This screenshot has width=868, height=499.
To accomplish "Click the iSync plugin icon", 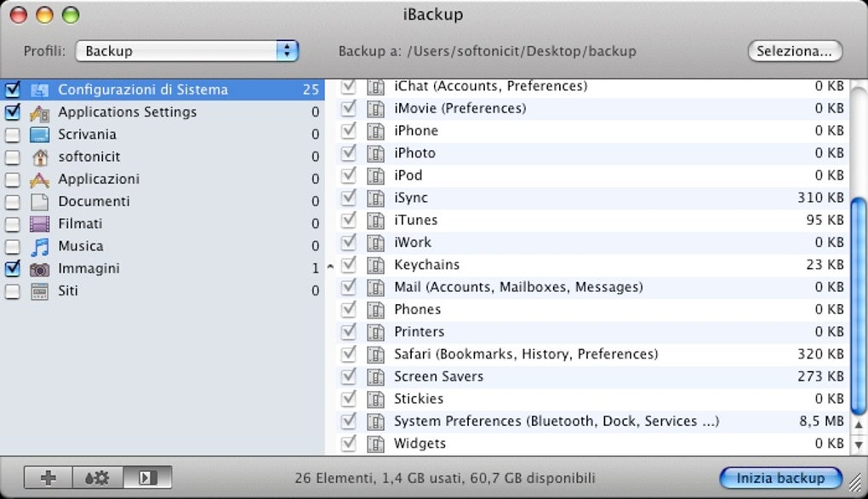I will click(x=375, y=198).
